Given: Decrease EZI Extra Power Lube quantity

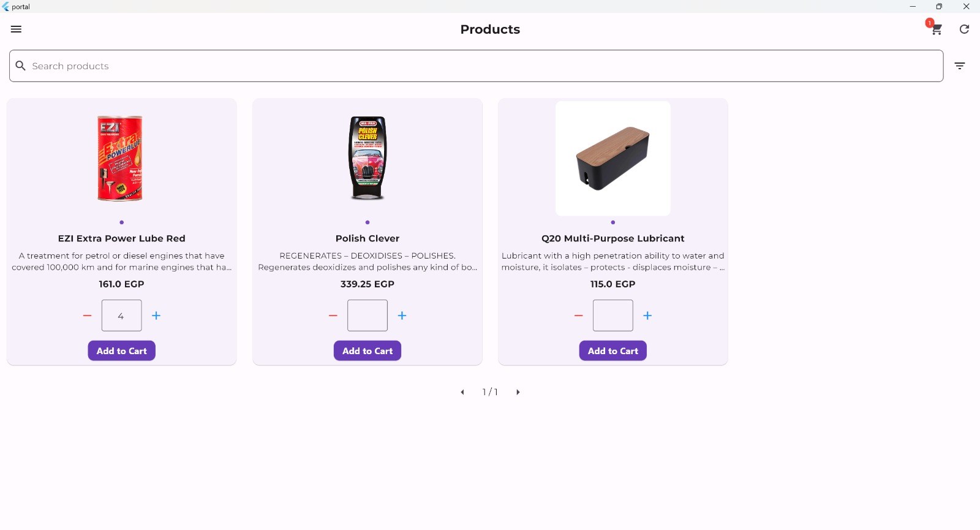Looking at the screenshot, I should coord(88,316).
